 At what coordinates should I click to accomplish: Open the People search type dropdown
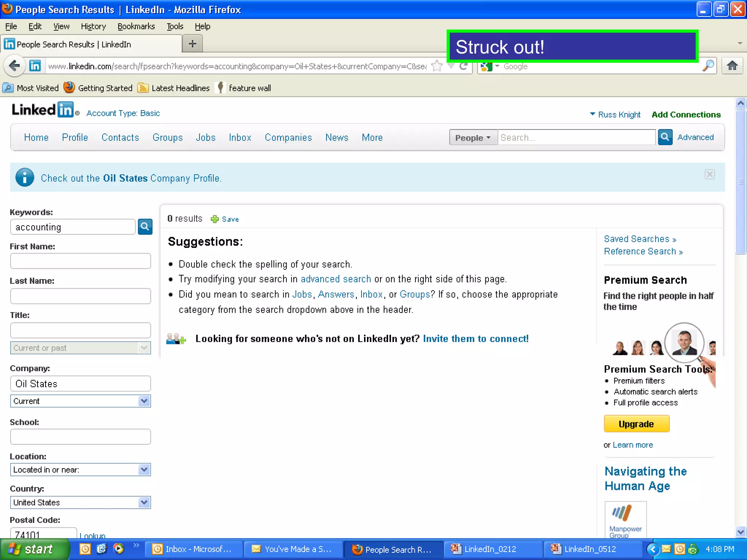[473, 138]
